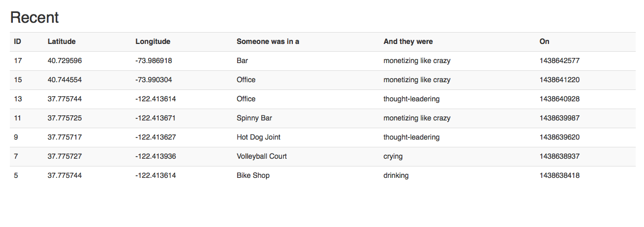644x227 pixels.
Task: Click timestamp 1438640928
Action: click(x=560, y=99)
